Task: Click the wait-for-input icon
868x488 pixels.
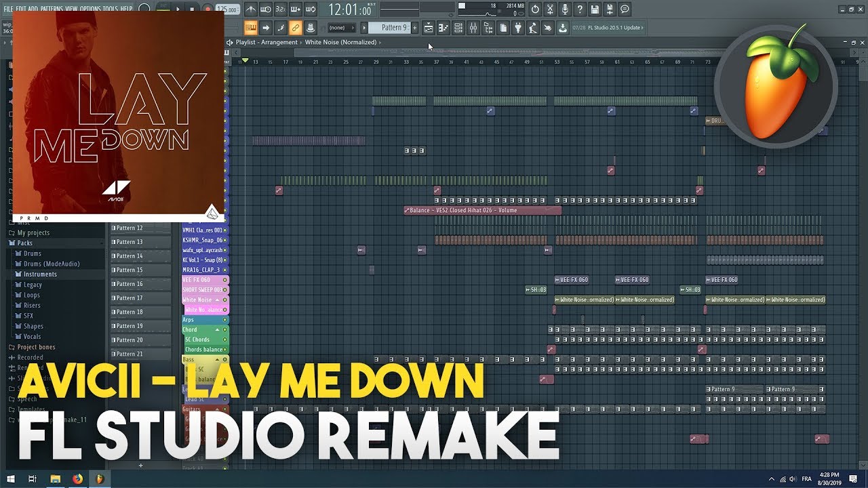Action: click(x=266, y=9)
